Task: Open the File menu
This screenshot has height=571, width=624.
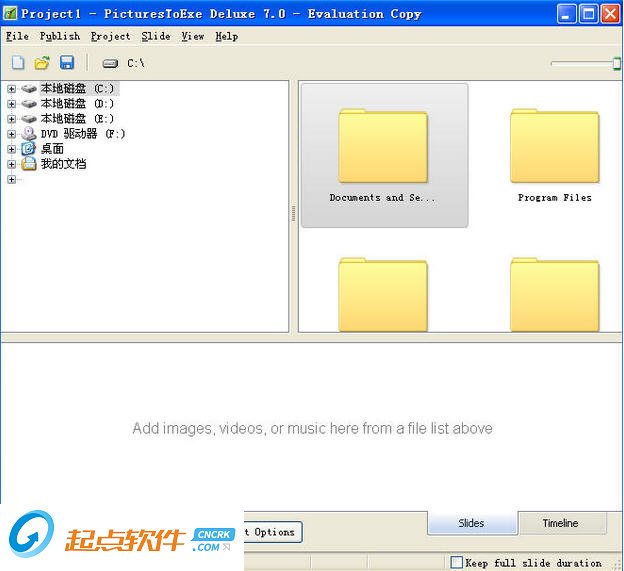Action: point(17,36)
